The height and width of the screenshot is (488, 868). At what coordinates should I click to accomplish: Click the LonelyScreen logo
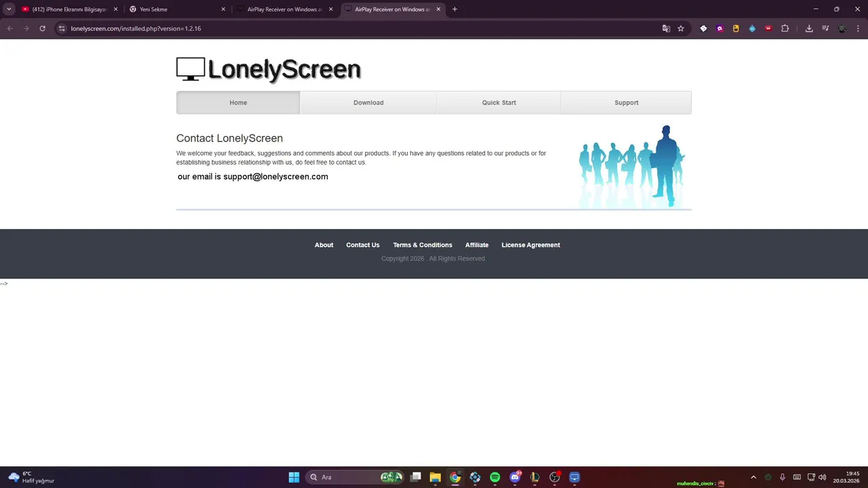click(269, 69)
